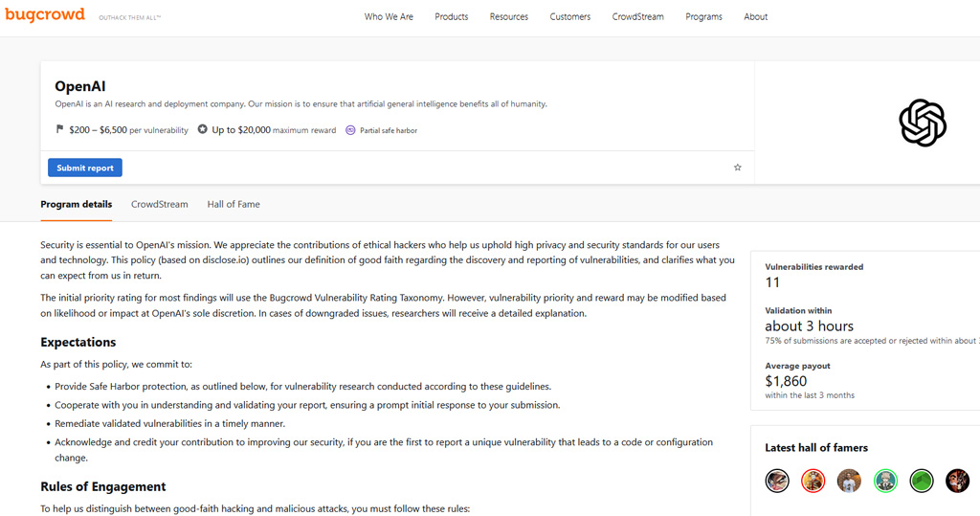Image resolution: width=980 pixels, height=516 pixels.
Task: Click the Partial safe harbor icon
Action: [x=350, y=130]
